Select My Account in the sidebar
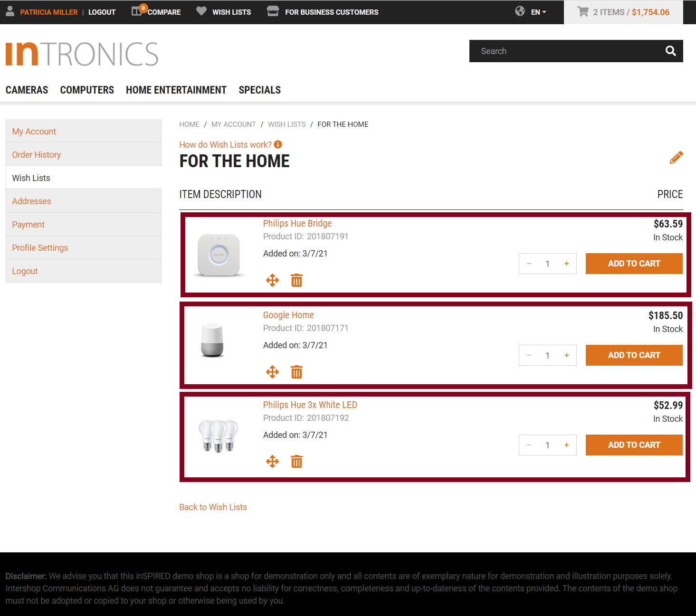Viewport: 696px width, 616px height. (84, 131)
